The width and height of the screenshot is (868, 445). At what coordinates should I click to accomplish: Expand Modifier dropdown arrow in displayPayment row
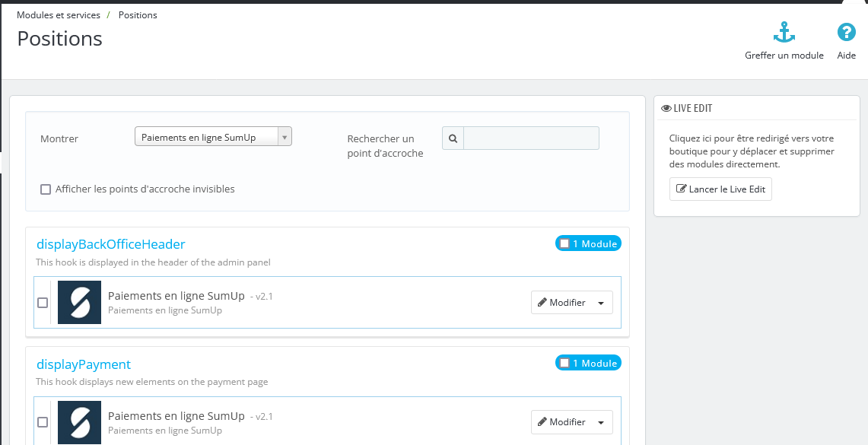point(601,422)
